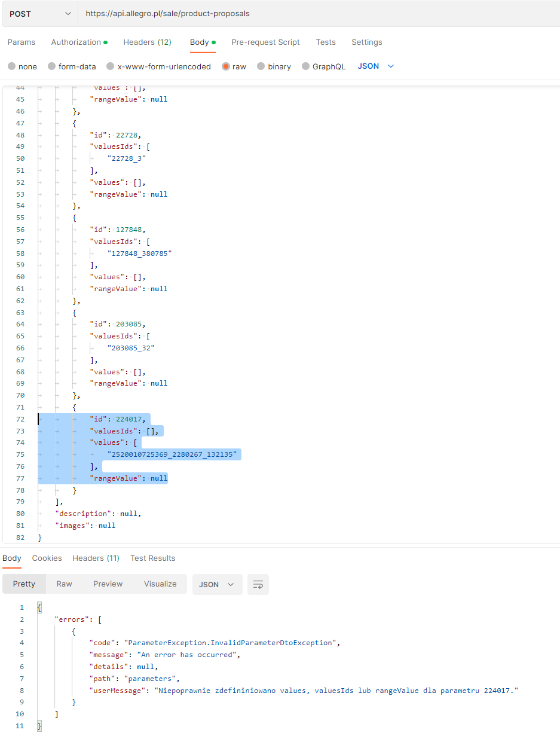Image resolution: width=560 pixels, height=745 pixels.
Task: View the Headers (12) request tab
Action: coord(147,42)
